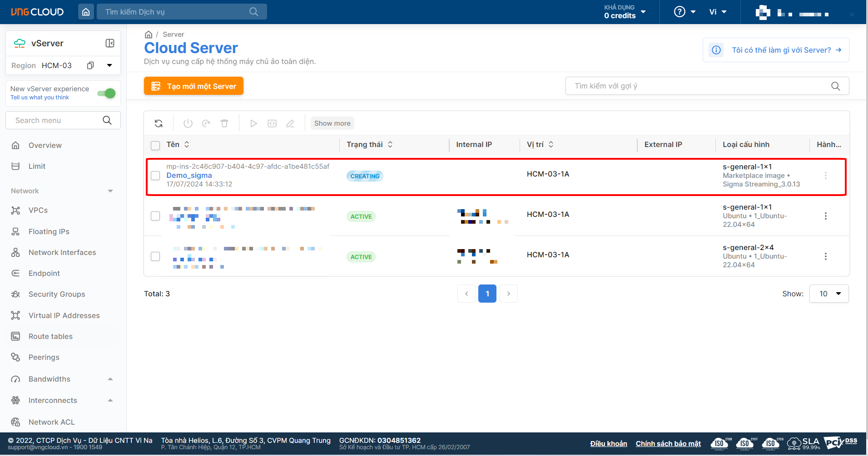
Task: Open the Region HCM-03 dropdown
Action: tap(109, 65)
